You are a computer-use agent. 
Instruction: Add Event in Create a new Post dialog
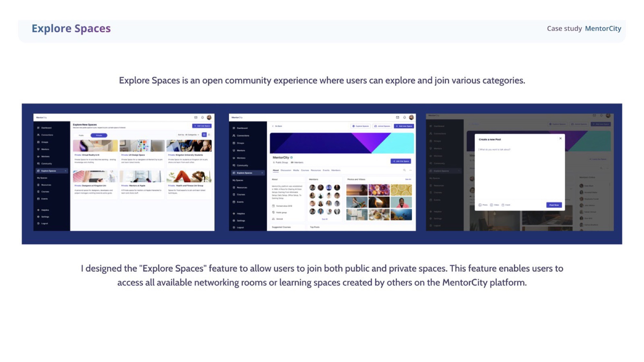(506, 205)
